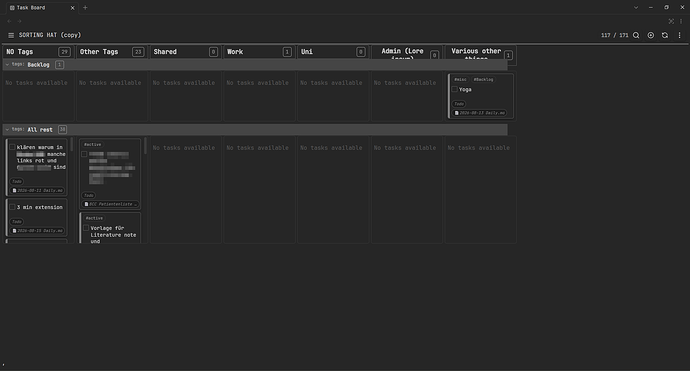This screenshot has height=371, width=690.
Task: Click the 'SORTING HAT (copy)' board title
Action: point(50,35)
